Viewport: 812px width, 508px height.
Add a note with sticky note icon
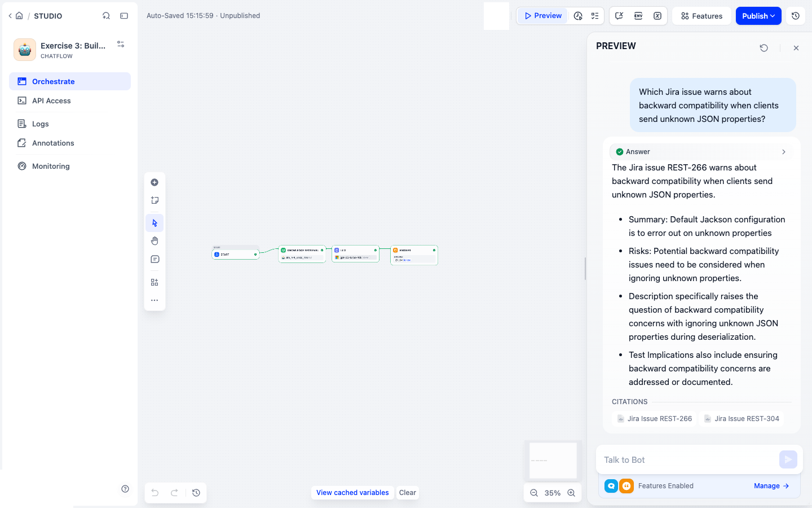(155, 200)
